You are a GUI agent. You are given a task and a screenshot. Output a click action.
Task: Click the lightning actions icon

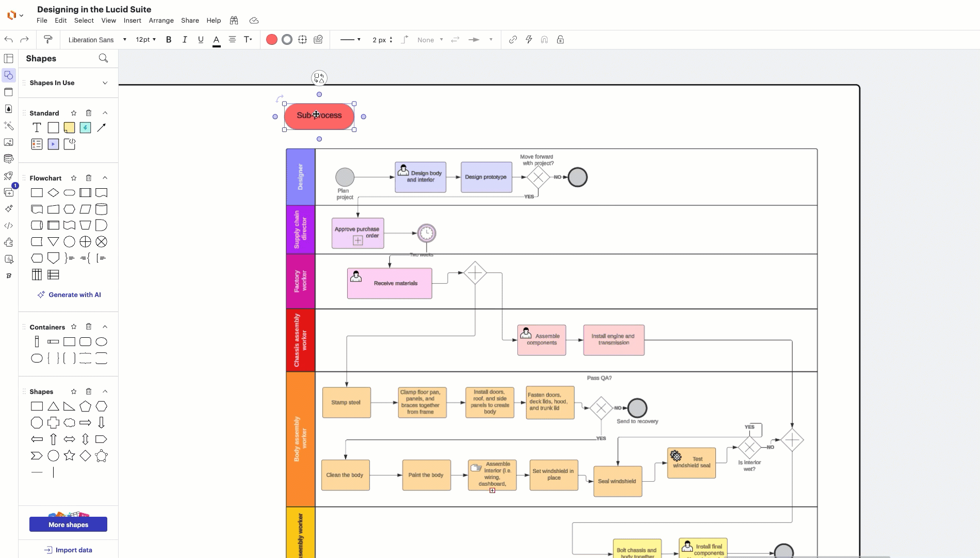click(529, 40)
